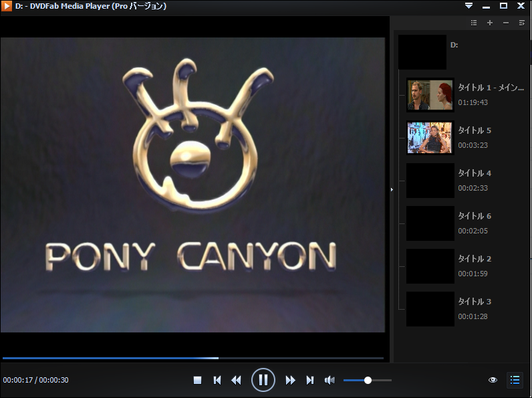Image resolution: width=532 pixels, height=398 pixels.
Task: Click the 00:02:05 duration text
Action: (473, 231)
